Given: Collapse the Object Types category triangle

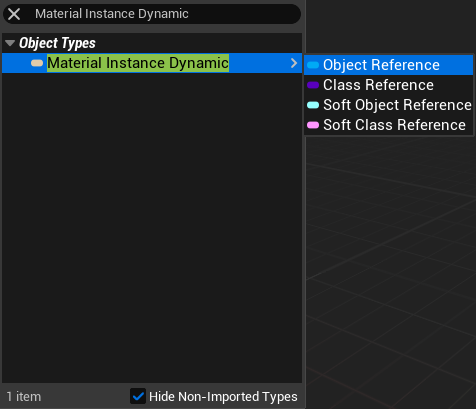Looking at the screenshot, I should click(10, 43).
